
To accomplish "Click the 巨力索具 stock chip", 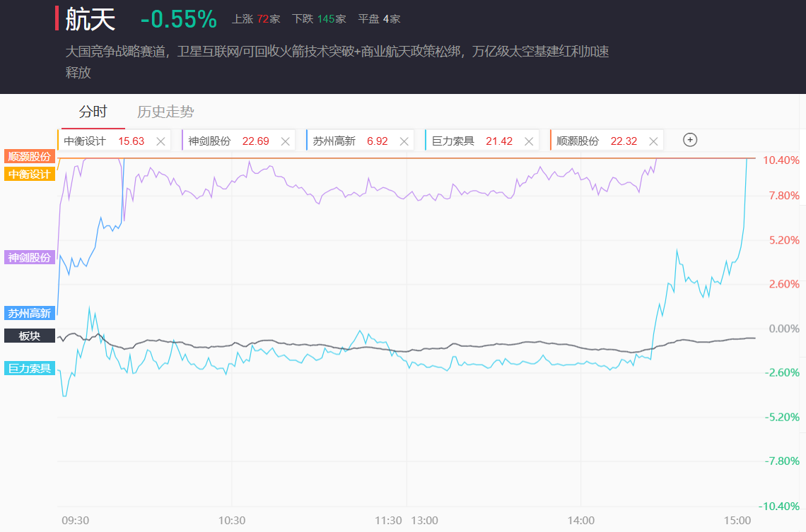I will [x=453, y=141].
